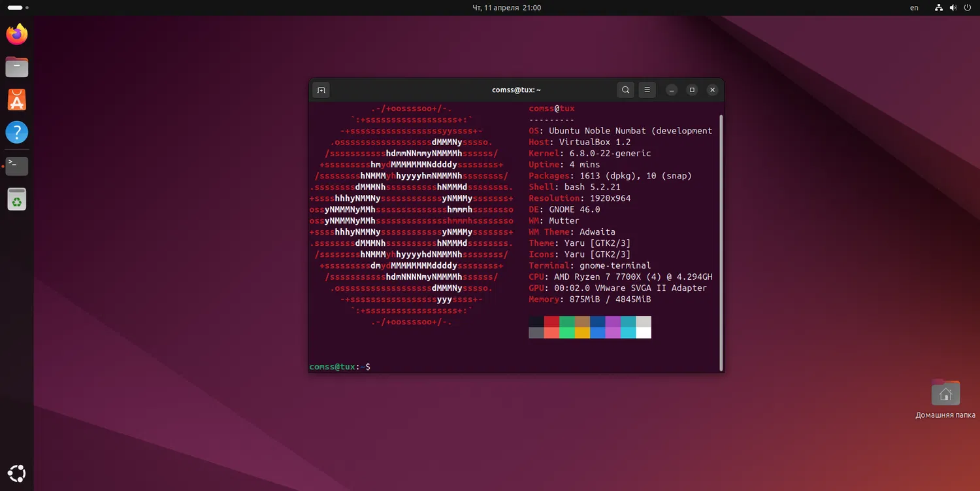
Task: Open a new terminal tab
Action: (321, 90)
